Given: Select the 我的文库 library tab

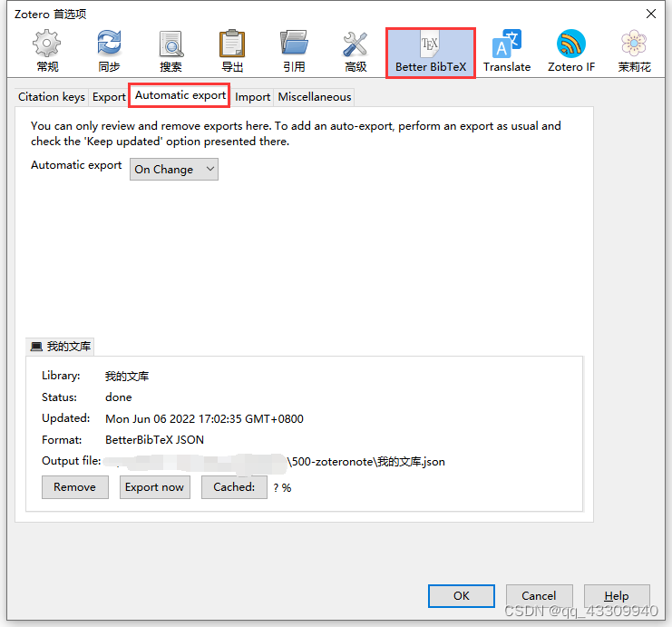Looking at the screenshot, I should [x=61, y=347].
